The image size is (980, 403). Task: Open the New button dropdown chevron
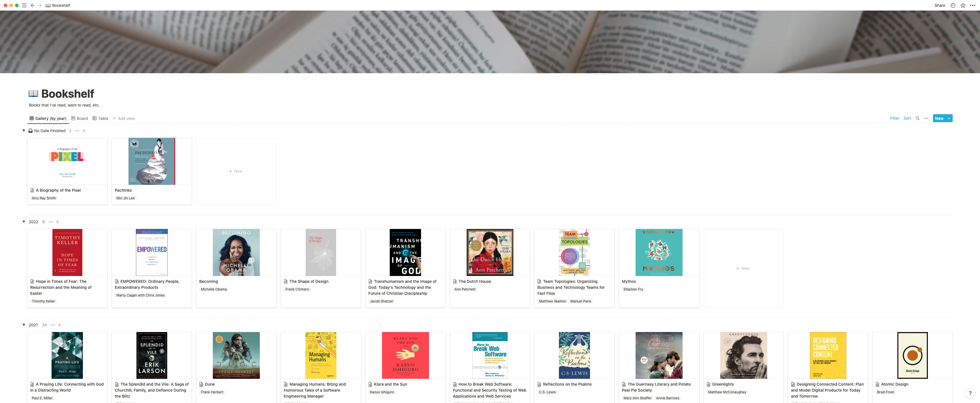[949, 118]
